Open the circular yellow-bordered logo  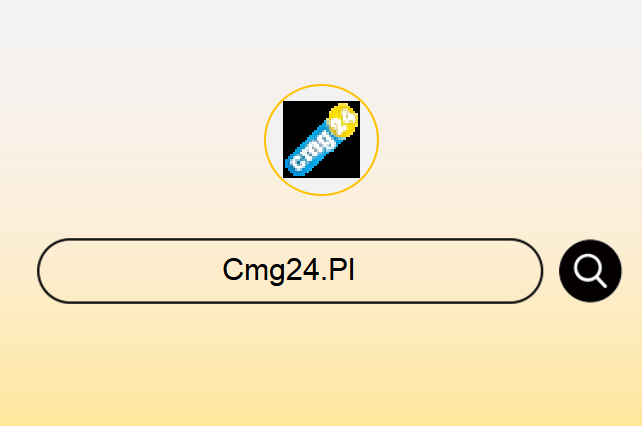321,140
